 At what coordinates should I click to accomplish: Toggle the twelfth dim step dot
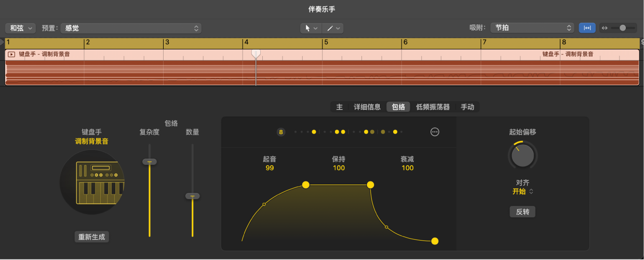pos(372,132)
